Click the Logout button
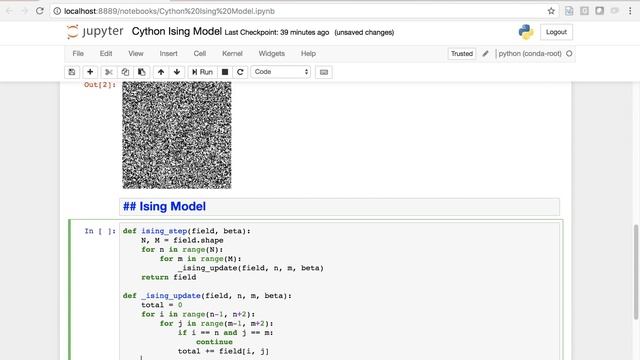The width and height of the screenshot is (640, 360). pyautogui.click(x=556, y=32)
